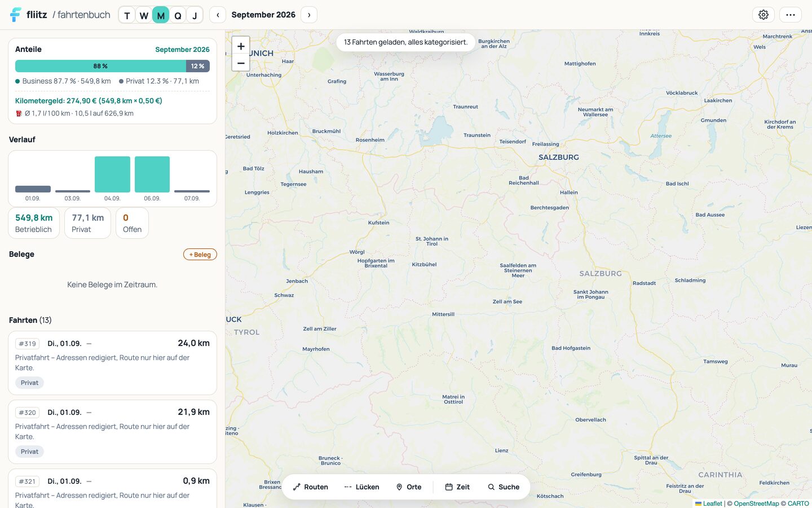Click the fliitz logo icon
812x508 pixels.
point(15,15)
